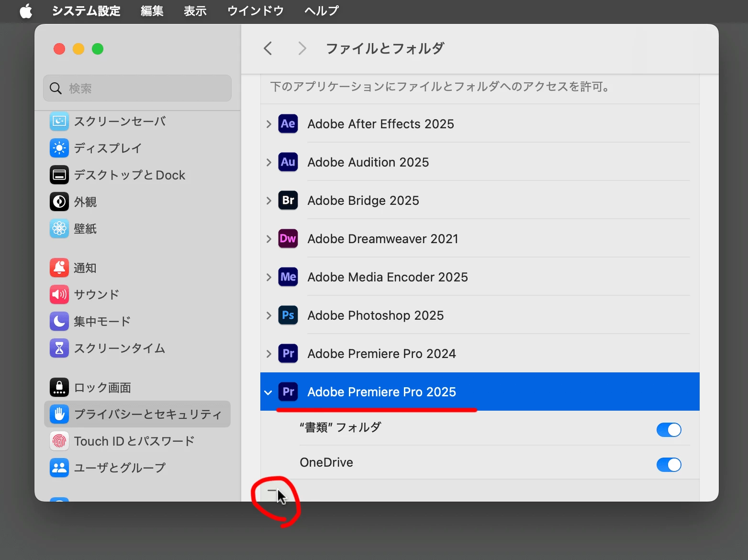Image resolution: width=748 pixels, height=560 pixels.
Task: Click the 壁紙 sidebar icon
Action: 59,229
